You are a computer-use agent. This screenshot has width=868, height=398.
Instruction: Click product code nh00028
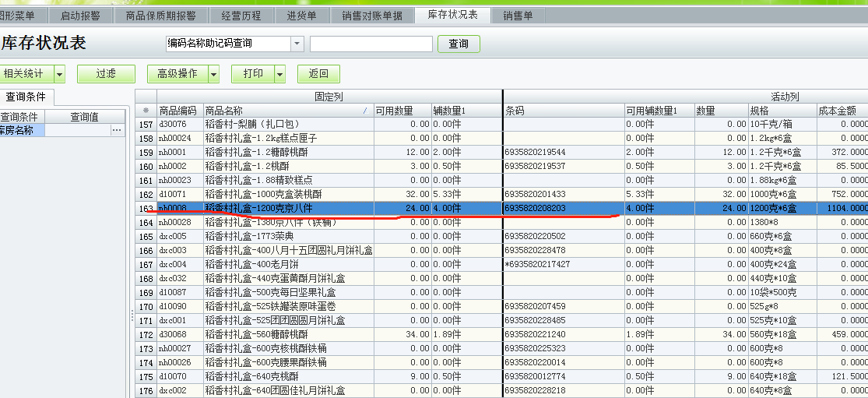tap(175, 223)
